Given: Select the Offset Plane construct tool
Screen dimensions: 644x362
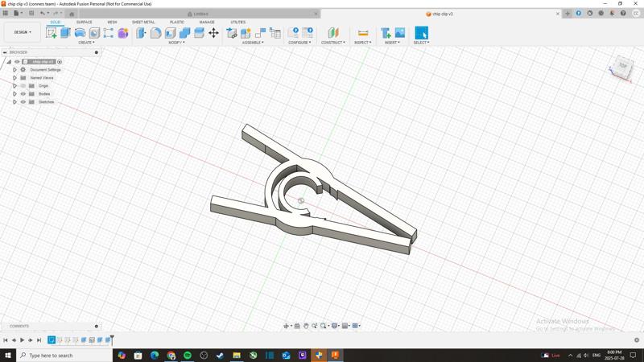Looking at the screenshot, I should [333, 33].
